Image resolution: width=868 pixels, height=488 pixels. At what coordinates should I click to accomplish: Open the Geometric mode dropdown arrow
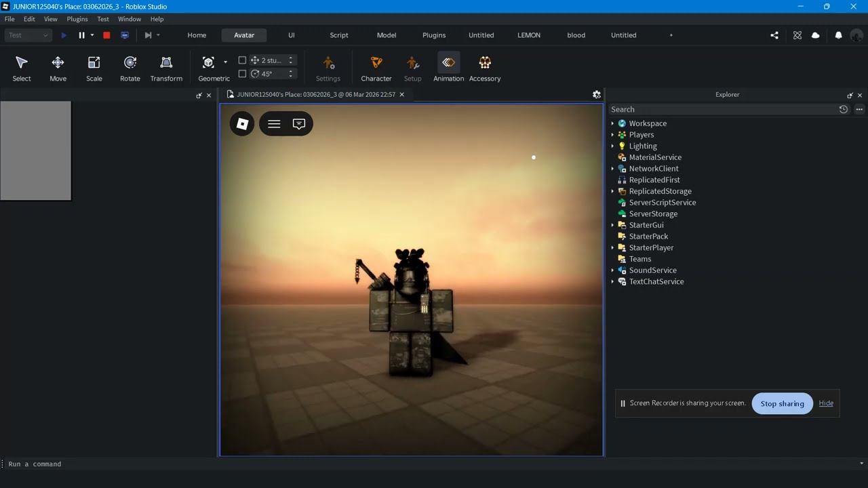[x=225, y=62]
